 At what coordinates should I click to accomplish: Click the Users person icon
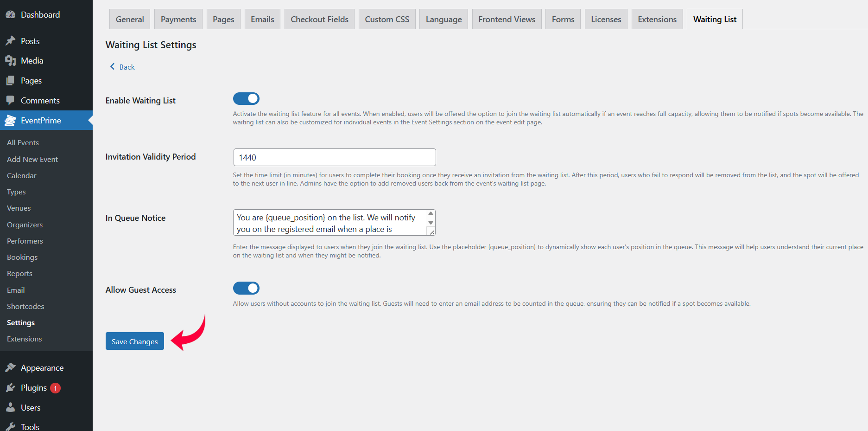click(x=10, y=407)
